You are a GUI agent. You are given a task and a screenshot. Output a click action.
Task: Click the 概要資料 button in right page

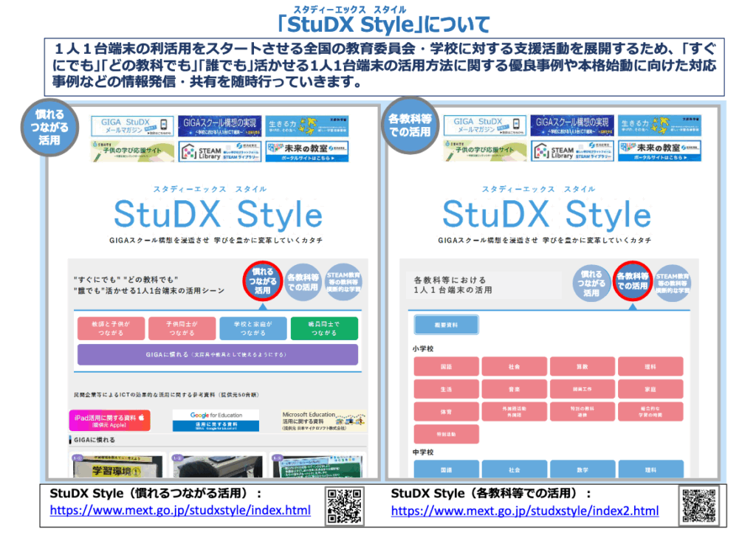click(446, 325)
